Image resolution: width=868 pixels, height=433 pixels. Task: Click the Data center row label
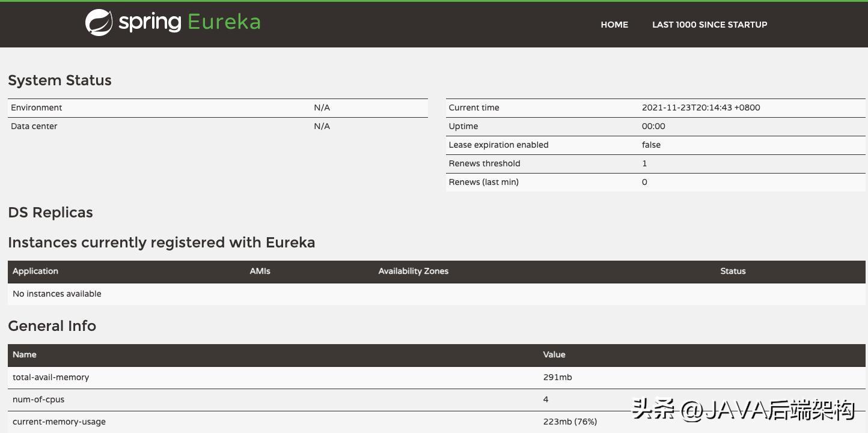tap(34, 126)
